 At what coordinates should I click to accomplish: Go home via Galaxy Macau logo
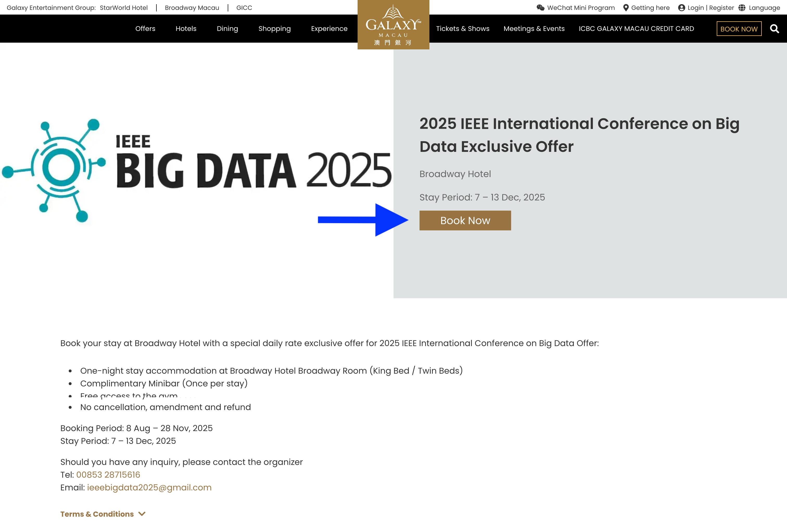pos(393,25)
